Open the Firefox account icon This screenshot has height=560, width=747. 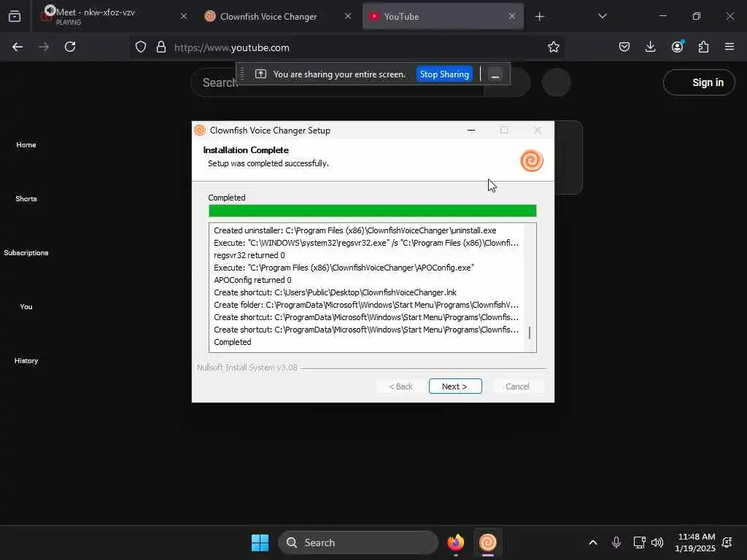tap(678, 47)
